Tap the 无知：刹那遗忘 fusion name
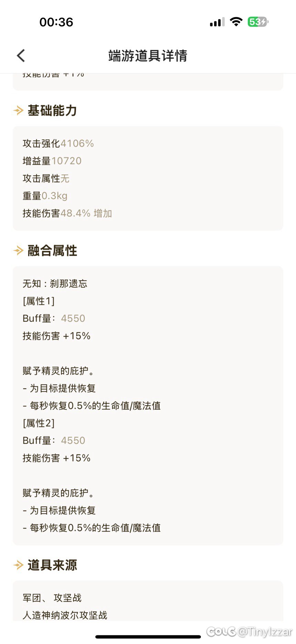The width and height of the screenshot is (296, 644). pos(55,284)
